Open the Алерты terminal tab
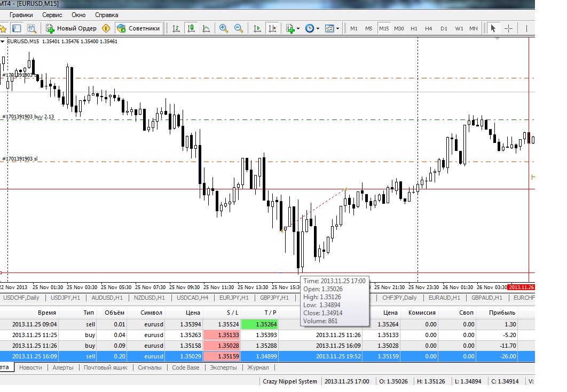 point(63,367)
